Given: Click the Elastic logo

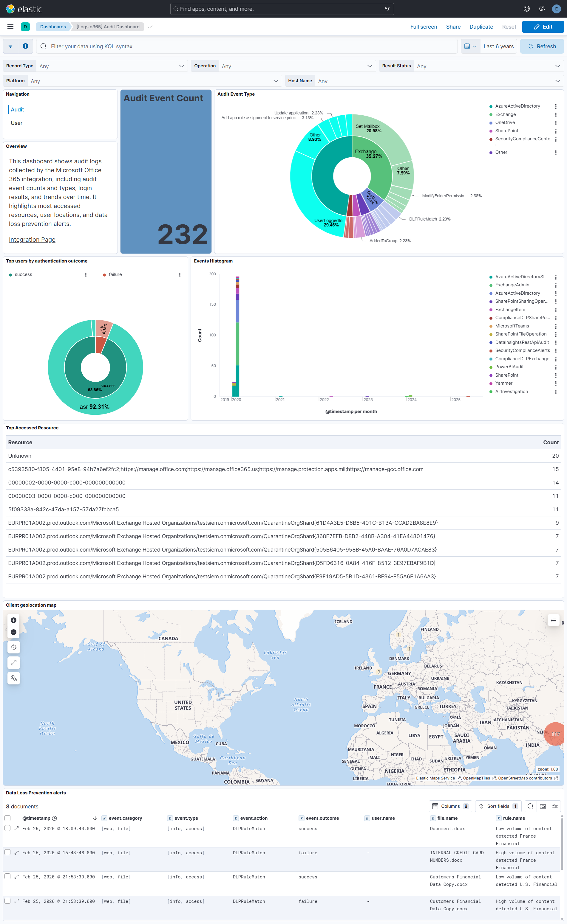Looking at the screenshot, I should pos(10,9).
